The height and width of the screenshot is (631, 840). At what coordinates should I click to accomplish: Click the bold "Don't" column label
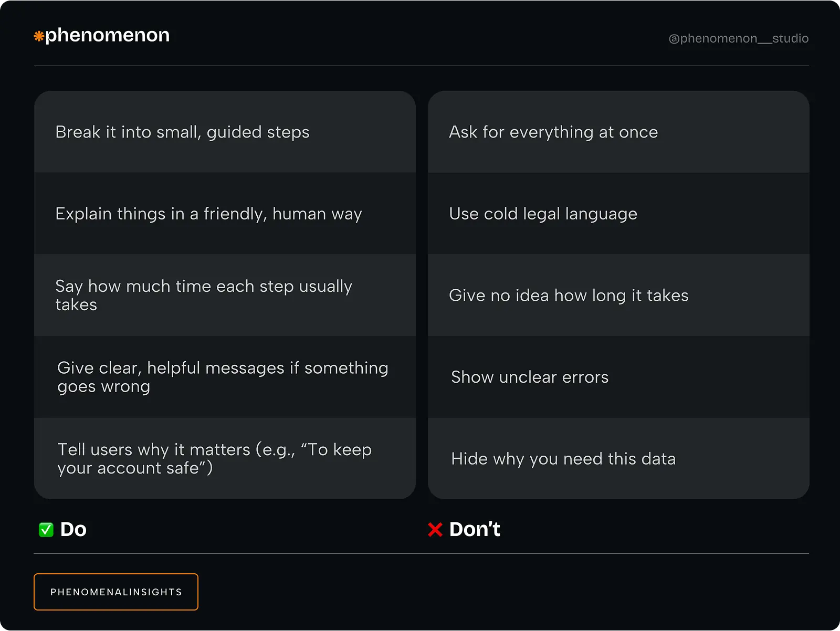pos(475,530)
